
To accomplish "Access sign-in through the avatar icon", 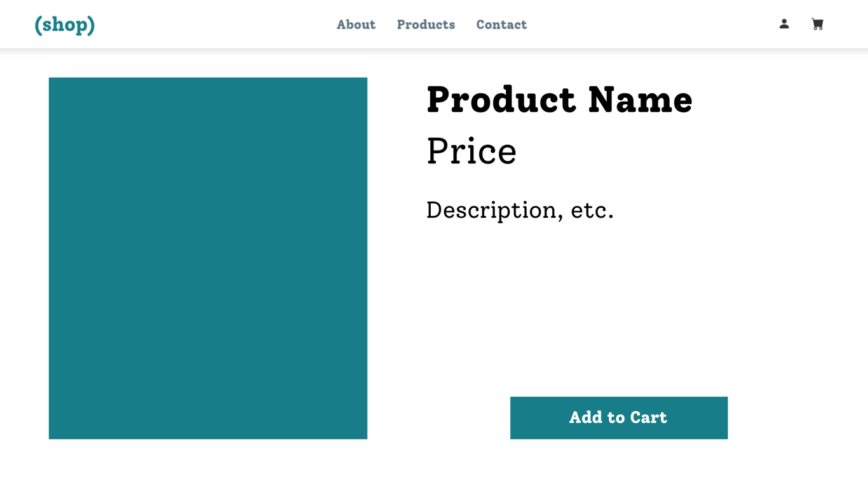I will pos(784,24).
